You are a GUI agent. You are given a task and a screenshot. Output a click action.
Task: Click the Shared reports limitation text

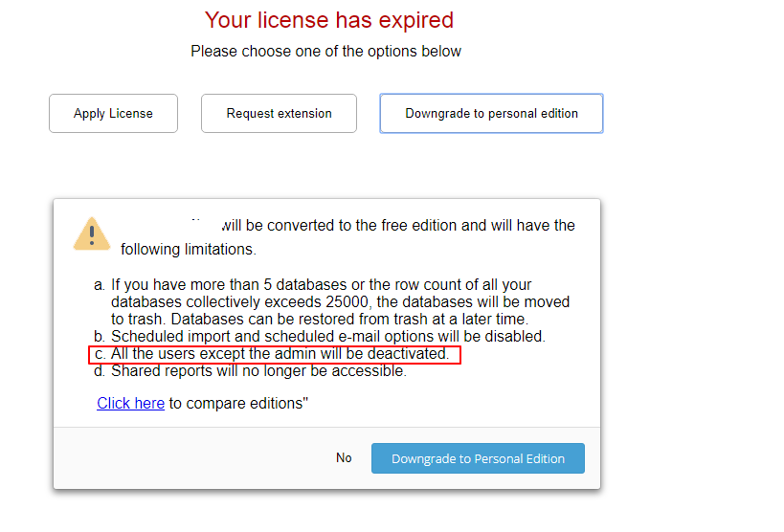coord(258,371)
